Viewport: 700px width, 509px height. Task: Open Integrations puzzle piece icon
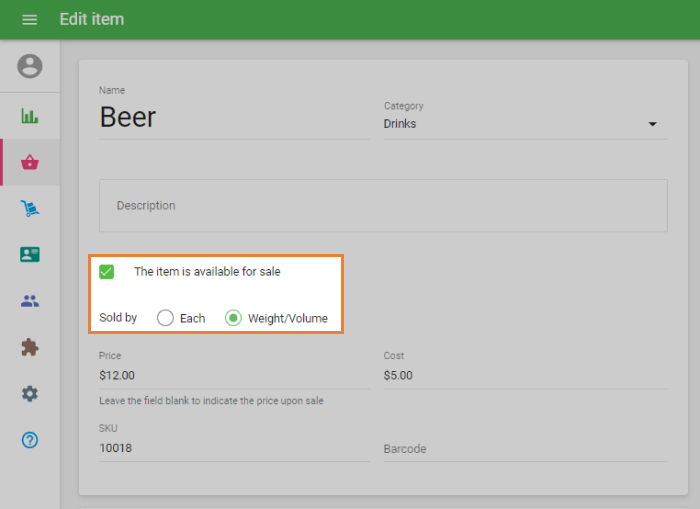click(30, 347)
